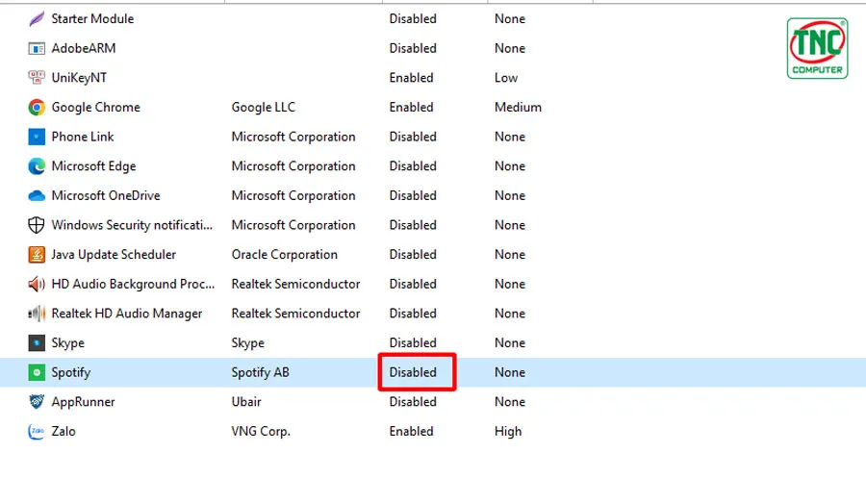This screenshot has height=504, width=866.
Task: Select the Google Chrome entry name
Action: coord(96,107)
